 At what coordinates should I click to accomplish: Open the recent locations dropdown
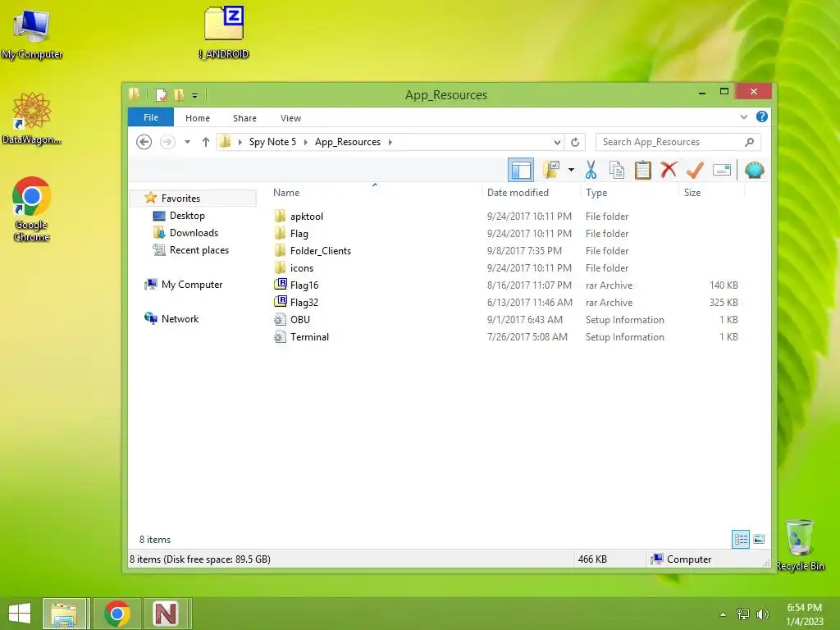pos(187,142)
